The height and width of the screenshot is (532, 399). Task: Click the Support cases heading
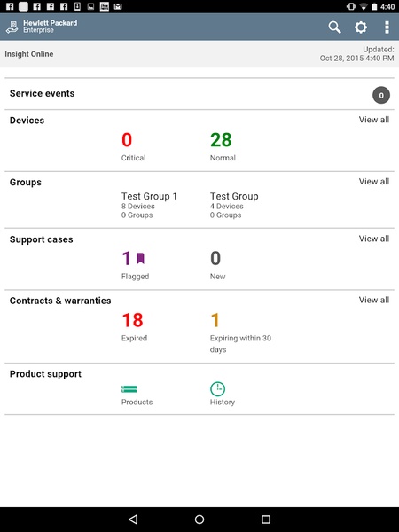pos(41,239)
